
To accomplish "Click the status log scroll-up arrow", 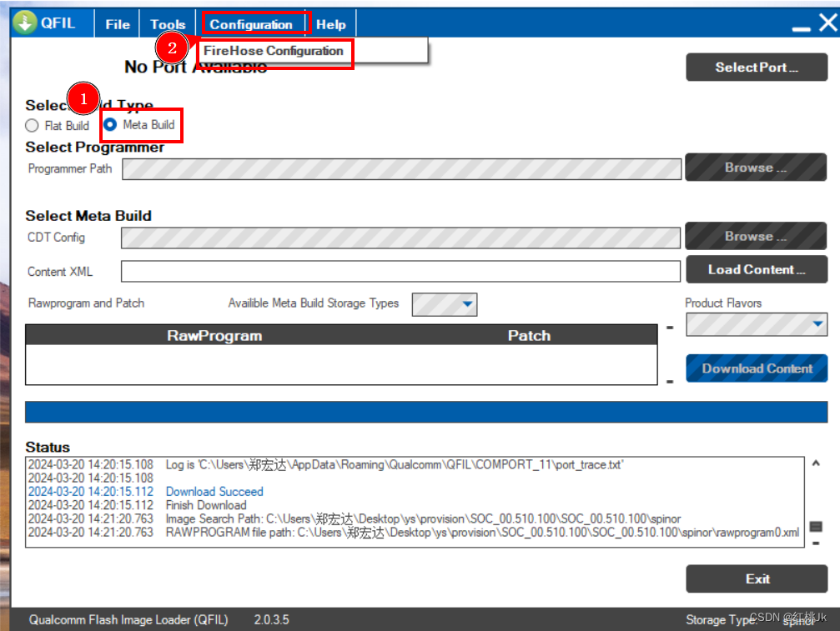I will (x=816, y=463).
